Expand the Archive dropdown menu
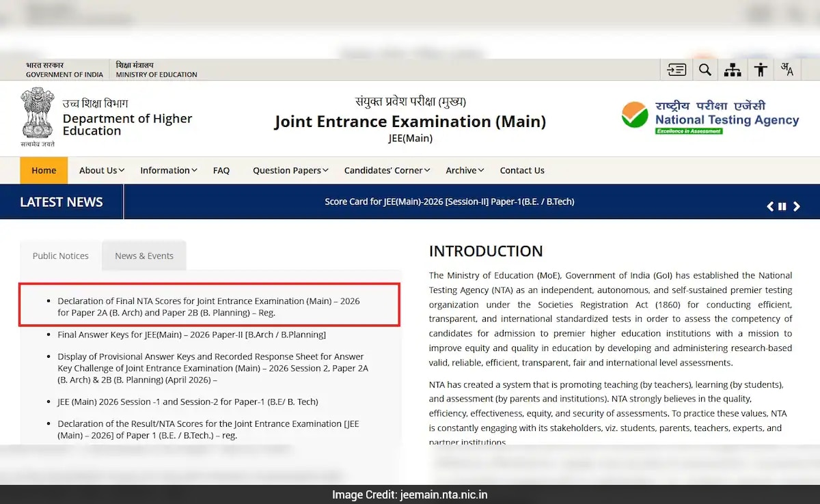 465,171
